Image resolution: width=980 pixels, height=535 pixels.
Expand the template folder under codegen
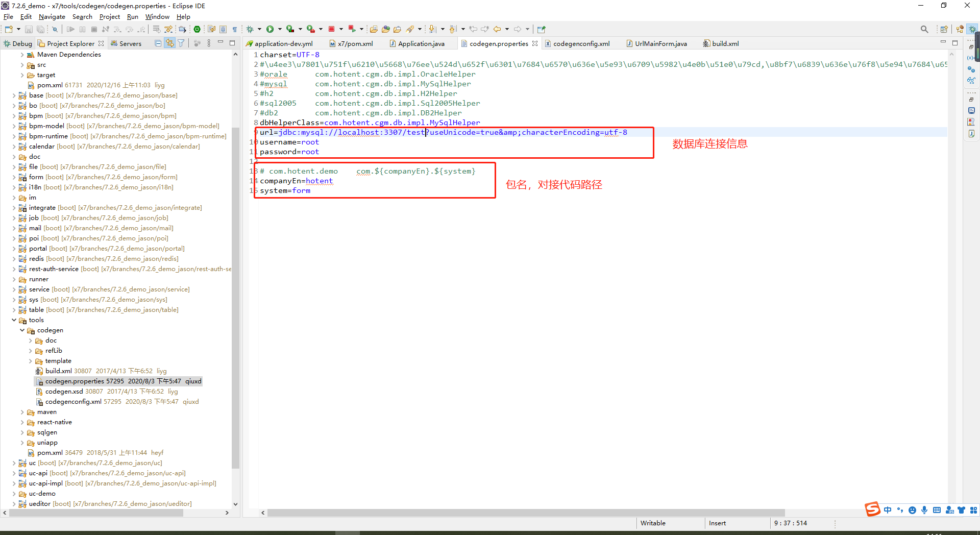30,361
